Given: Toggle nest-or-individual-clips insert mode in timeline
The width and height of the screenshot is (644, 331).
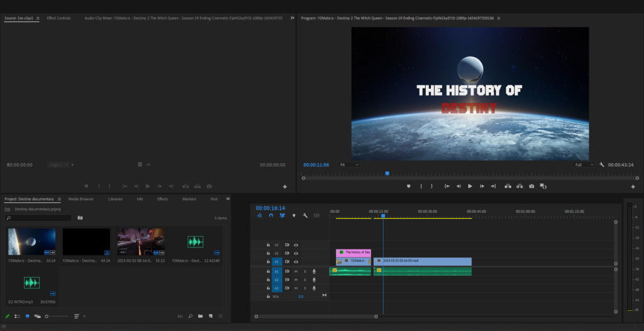Looking at the screenshot, I should point(260,215).
